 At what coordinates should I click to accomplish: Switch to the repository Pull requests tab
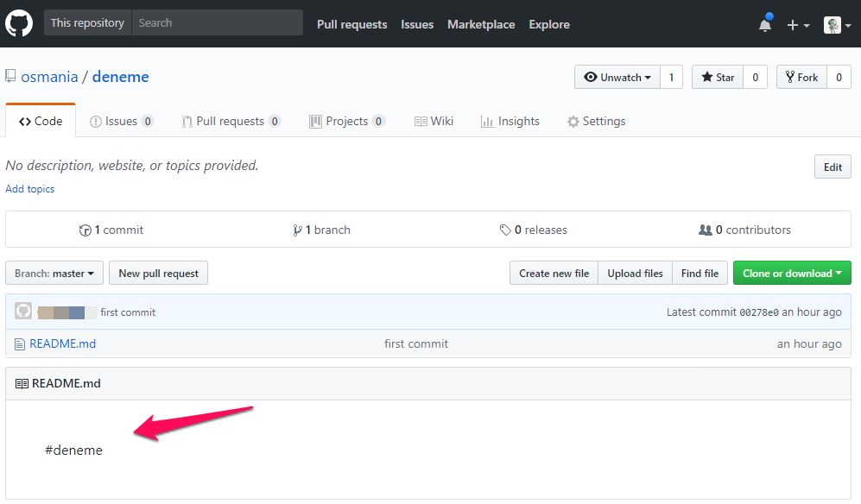(231, 122)
